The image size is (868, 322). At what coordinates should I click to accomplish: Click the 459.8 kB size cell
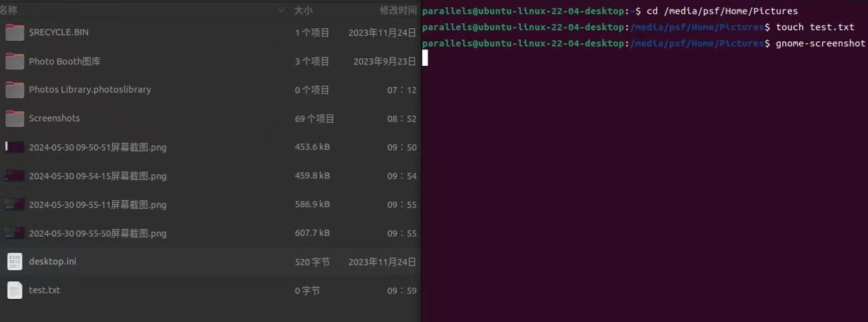tap(312, 176)
